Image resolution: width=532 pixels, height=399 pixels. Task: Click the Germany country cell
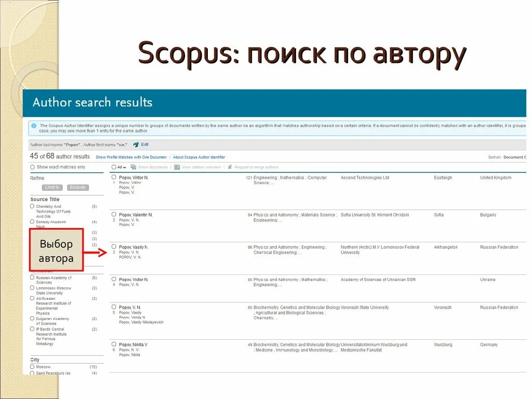point(488,345)
